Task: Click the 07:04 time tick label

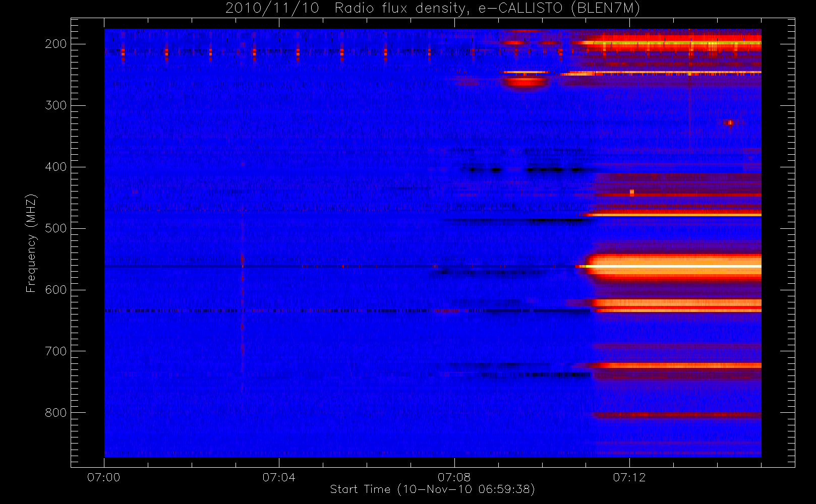Action: click(279, 477)
